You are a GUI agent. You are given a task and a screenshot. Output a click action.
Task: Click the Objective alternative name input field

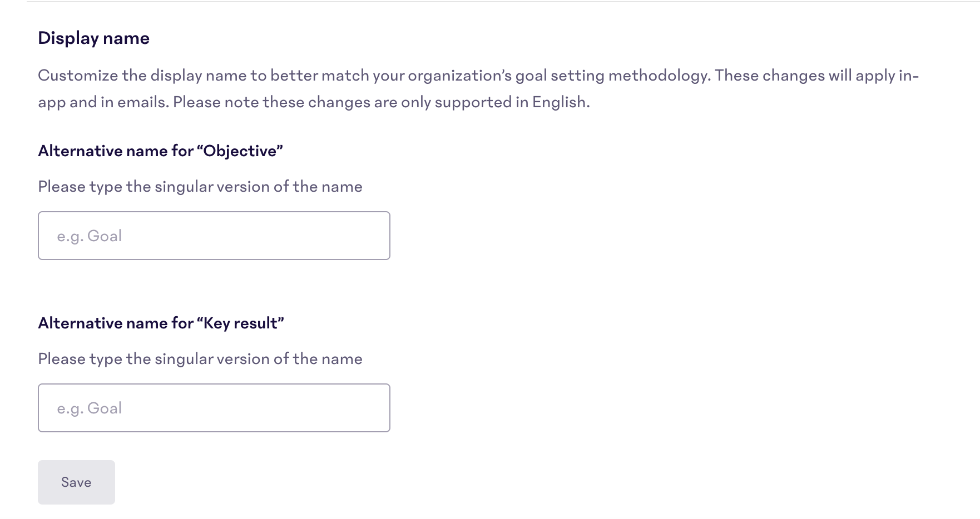point(214,236)
